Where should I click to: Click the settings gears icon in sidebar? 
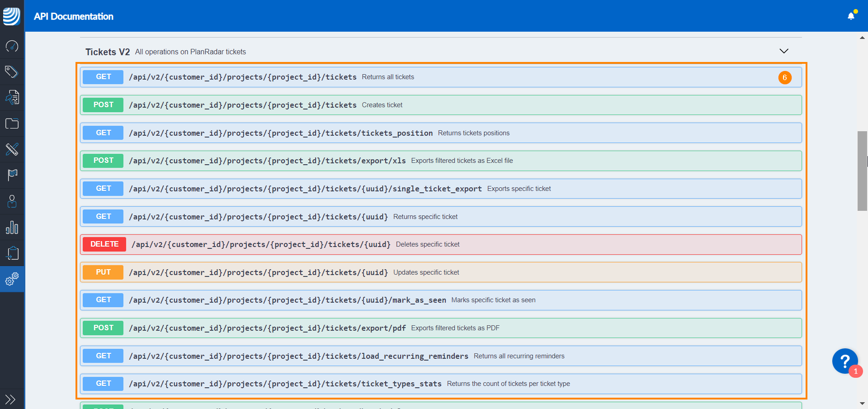coord(12,279)
